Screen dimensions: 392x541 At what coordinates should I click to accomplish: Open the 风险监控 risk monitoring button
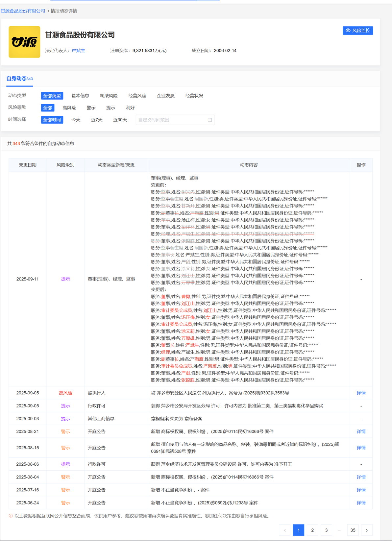coord(358,31)
